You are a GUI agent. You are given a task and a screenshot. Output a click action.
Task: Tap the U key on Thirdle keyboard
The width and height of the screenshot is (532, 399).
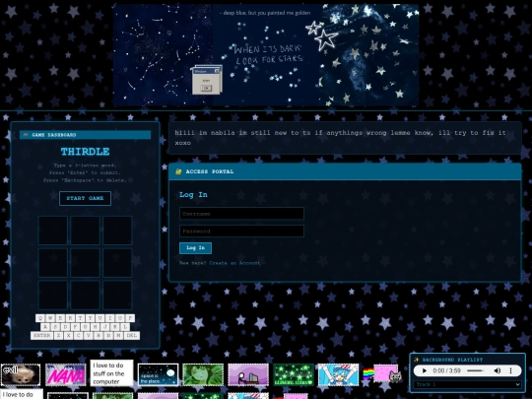click(x=100, y=318)
